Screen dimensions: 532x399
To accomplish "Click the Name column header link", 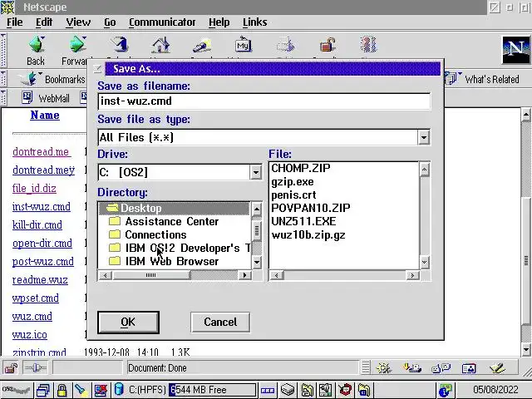I will (45, 116).
